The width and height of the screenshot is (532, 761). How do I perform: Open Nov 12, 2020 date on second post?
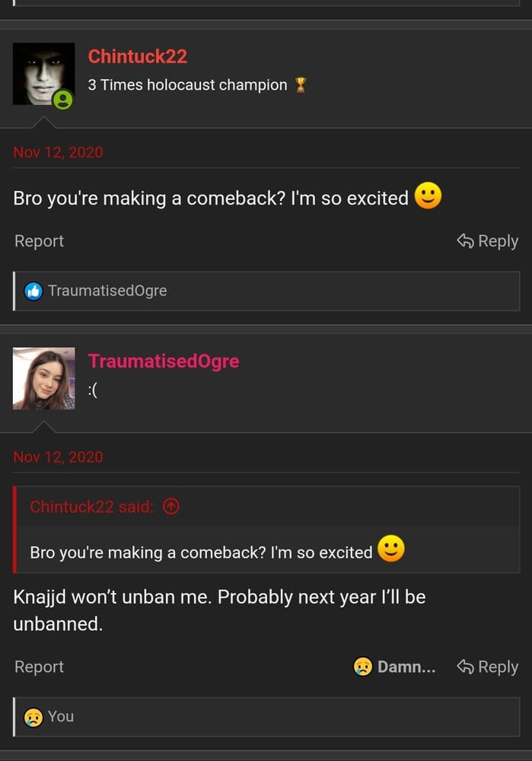[x=58, y=457]
